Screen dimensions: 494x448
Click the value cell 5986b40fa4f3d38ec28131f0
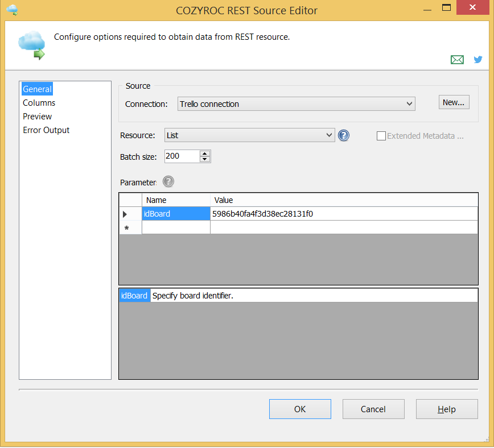(344, 214)
